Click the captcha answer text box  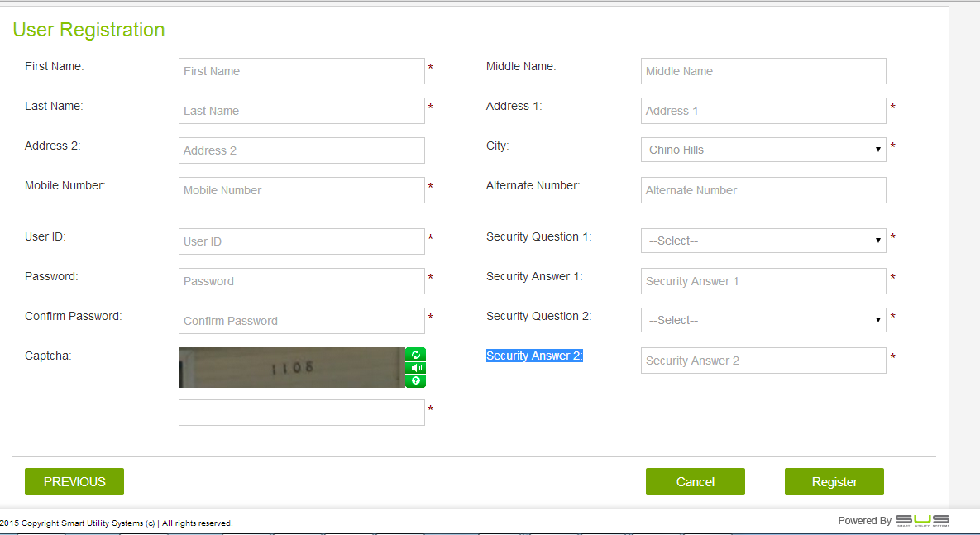click(301, 413)
